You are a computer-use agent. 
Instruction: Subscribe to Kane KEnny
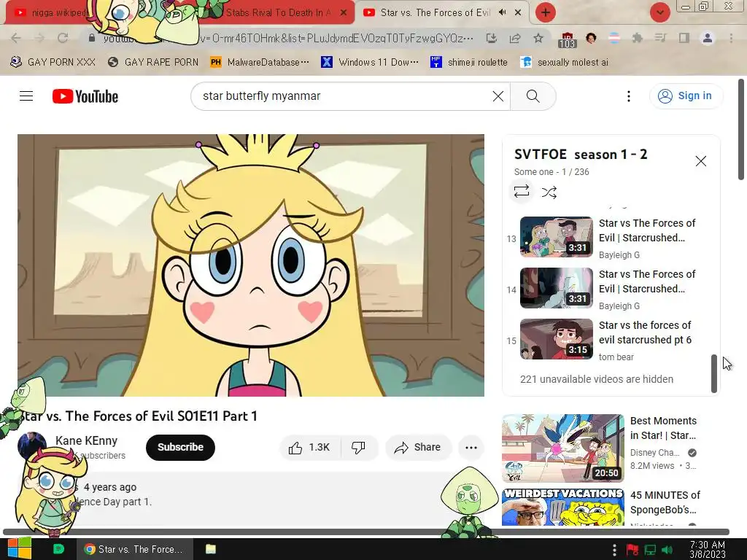[x=180, y=447]
